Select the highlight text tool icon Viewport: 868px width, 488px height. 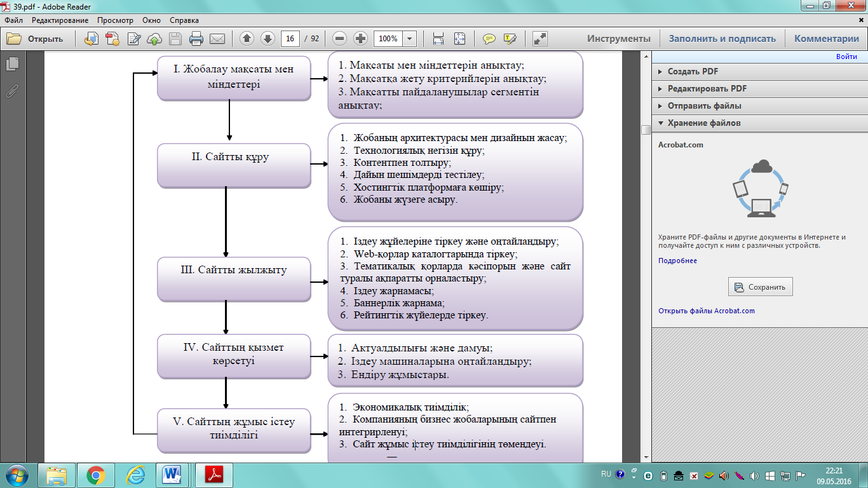pyautogui.click(x=510, y=39)
